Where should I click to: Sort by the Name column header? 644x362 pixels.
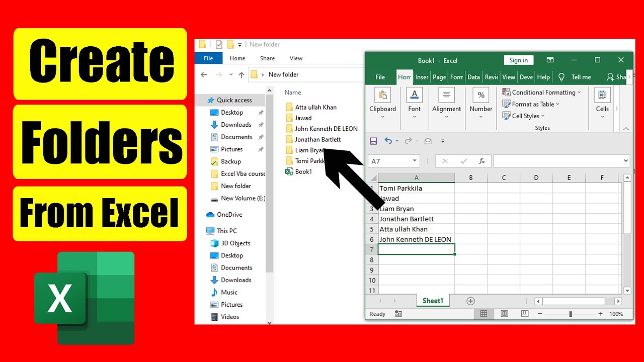point(293,93)
